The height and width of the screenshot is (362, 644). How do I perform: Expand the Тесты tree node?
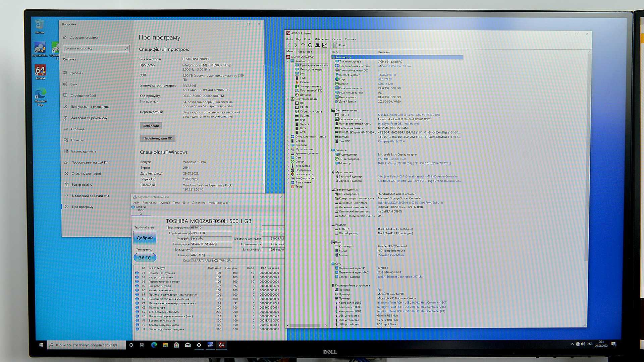click(x=288, y=187)
